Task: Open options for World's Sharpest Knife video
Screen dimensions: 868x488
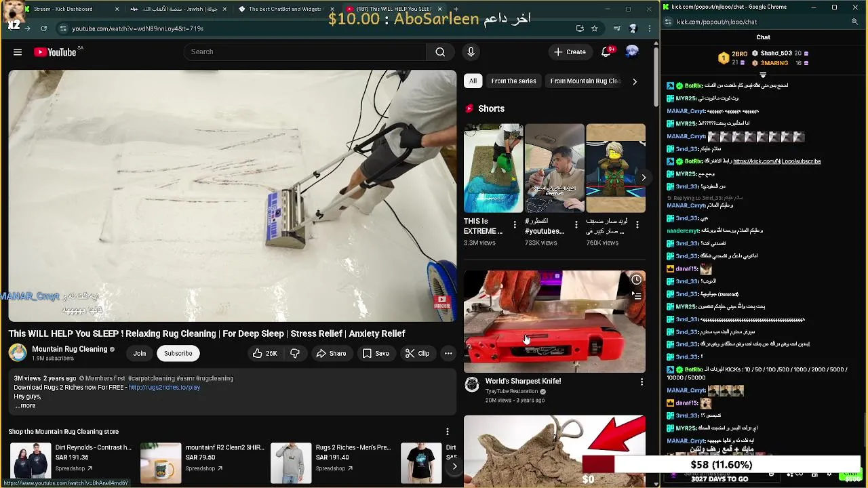Action: (642, 382)
